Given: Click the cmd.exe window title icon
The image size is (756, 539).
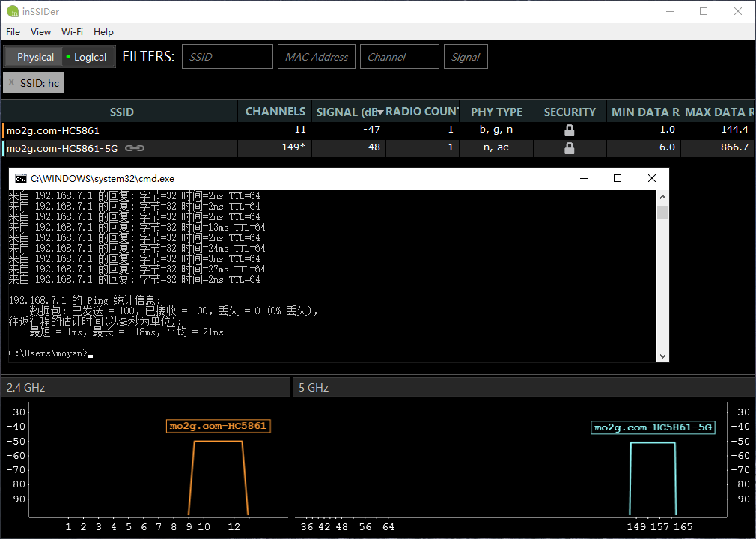Looking at the screenshot, I should tap(21, 179).
